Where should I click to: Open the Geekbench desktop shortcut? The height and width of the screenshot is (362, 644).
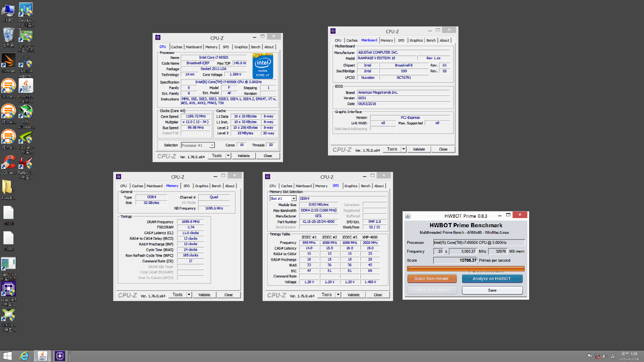(x=26, y=14)
